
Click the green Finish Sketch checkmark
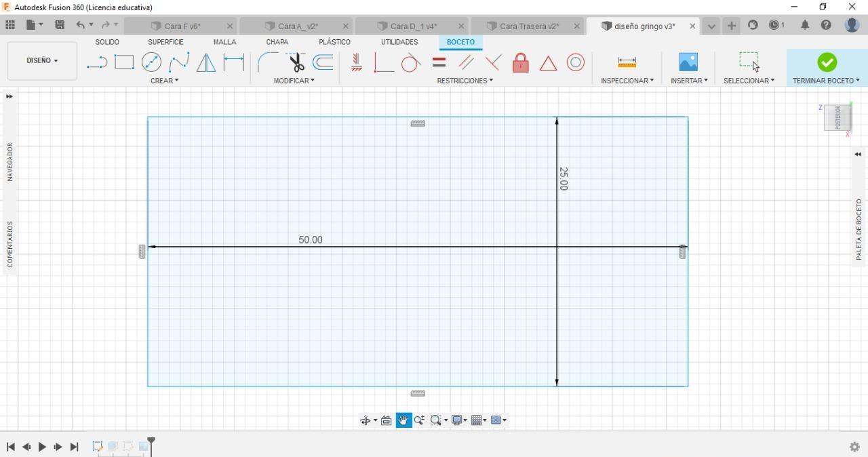(827, 62)
